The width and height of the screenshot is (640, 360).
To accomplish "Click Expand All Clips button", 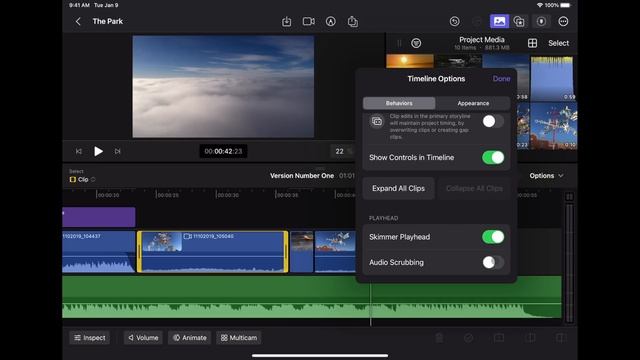I will point(398,189).
